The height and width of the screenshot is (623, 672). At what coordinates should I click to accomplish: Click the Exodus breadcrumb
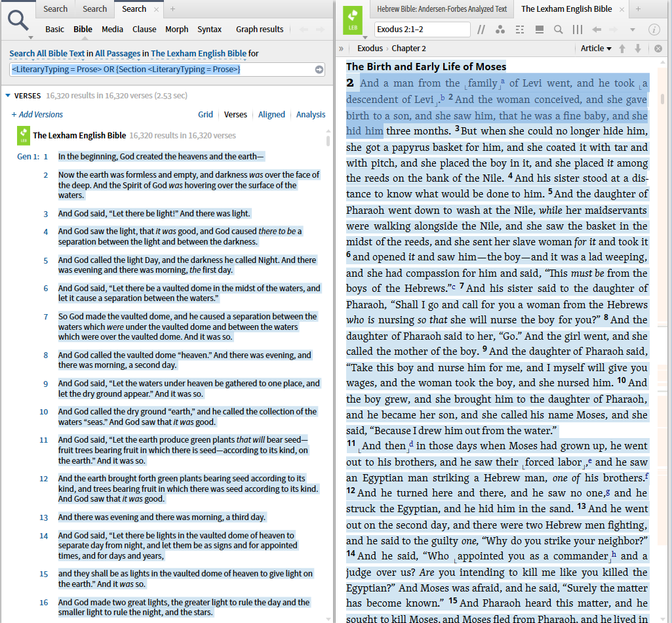(370, 49)
